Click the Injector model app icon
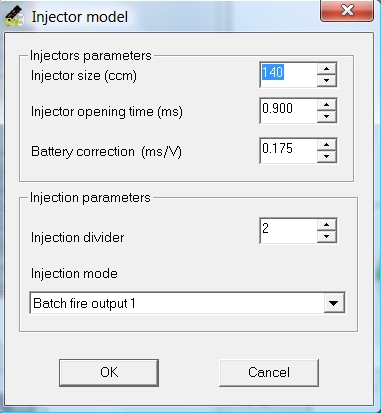The height and width of the screenshot is (413, 381). (x=14, y=17)
